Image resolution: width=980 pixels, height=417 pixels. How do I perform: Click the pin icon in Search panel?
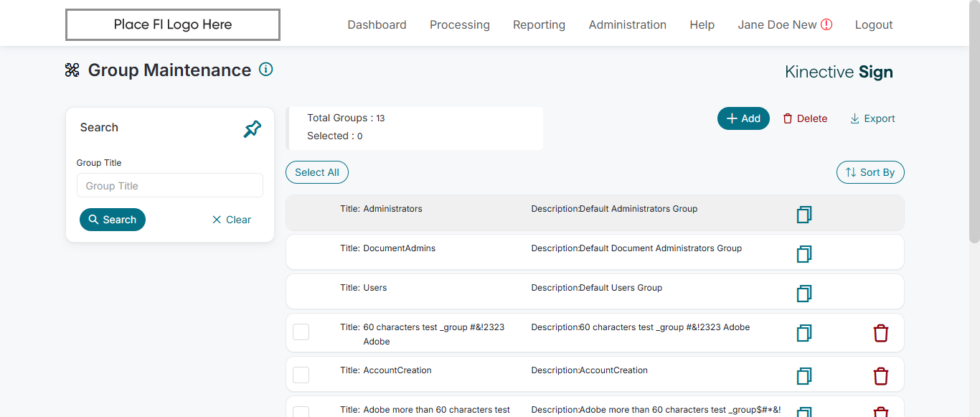pos(252,129)
